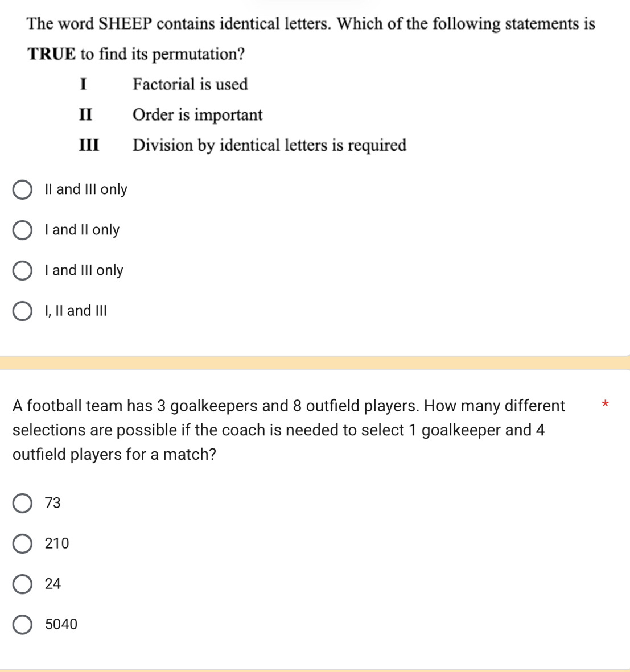Click the bold Roman numeral III label
This screenshot has height=672, width=630.
[89, 145]
